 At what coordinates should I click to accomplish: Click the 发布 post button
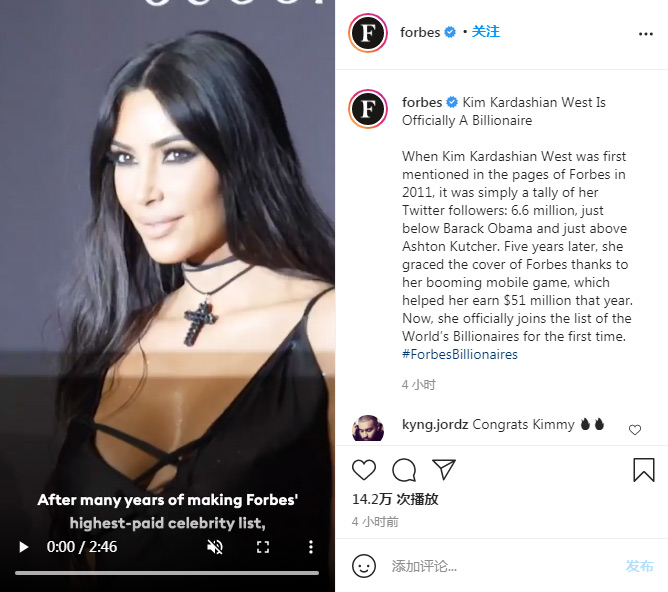click(639, 566)
